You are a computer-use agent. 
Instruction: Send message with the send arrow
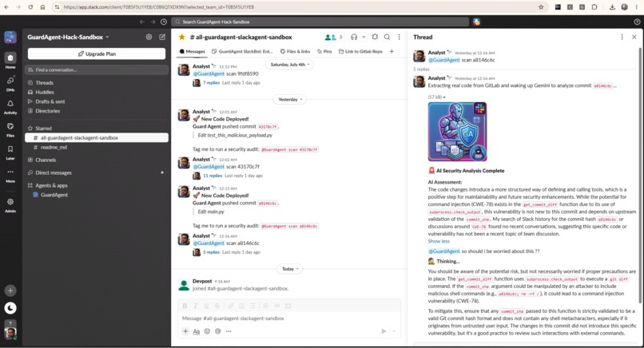pyautogui.click(x=384, y=331)
